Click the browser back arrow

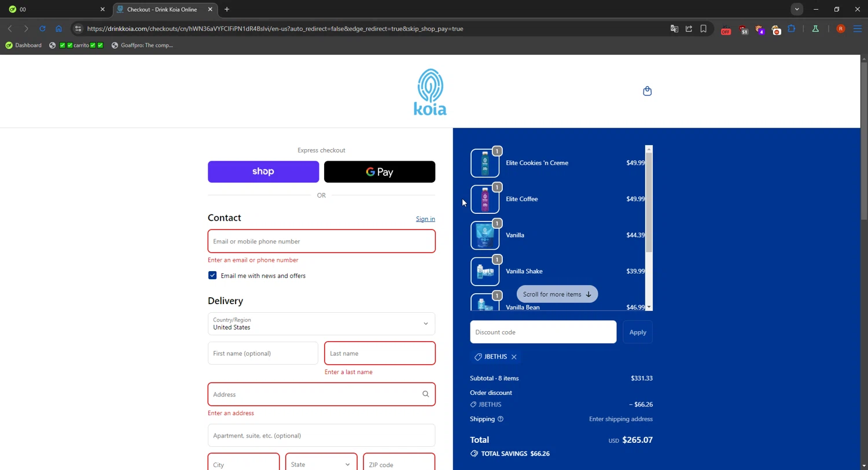10,28
